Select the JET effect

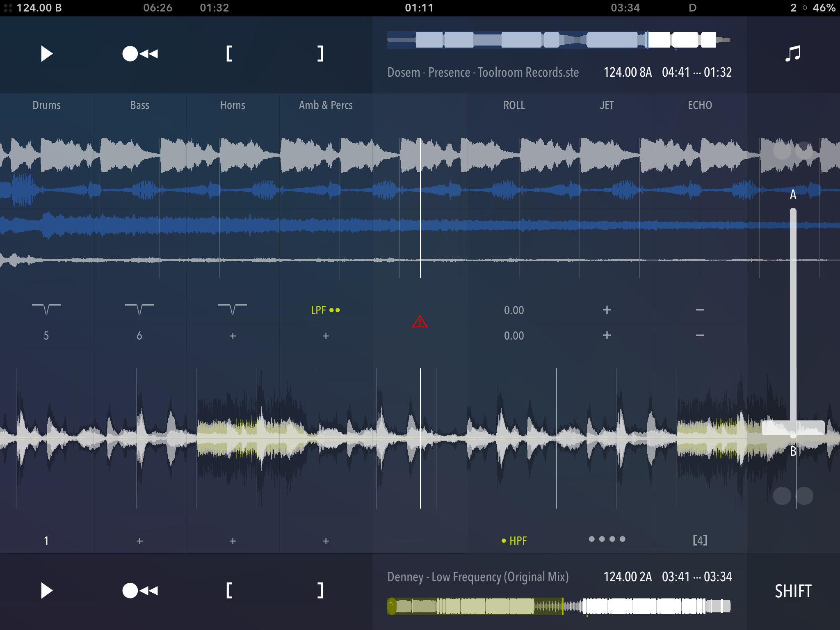[x=607, y=105]
